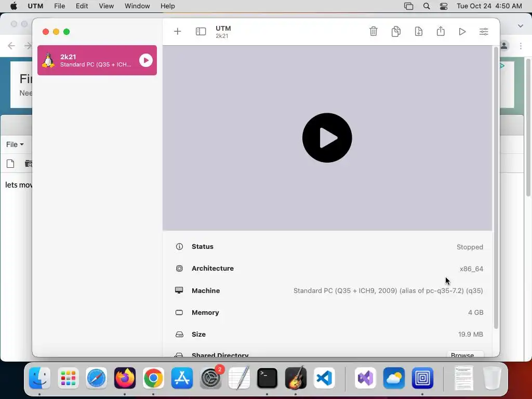Open the File dropdown in the browser window behind
The image size is (532, 399).
15,144
